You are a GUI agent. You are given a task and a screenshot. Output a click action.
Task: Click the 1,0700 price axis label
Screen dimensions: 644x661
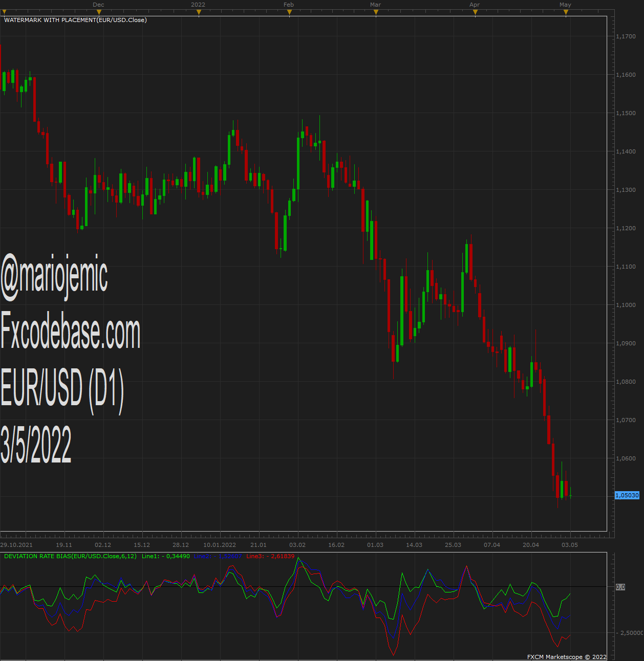626,420
